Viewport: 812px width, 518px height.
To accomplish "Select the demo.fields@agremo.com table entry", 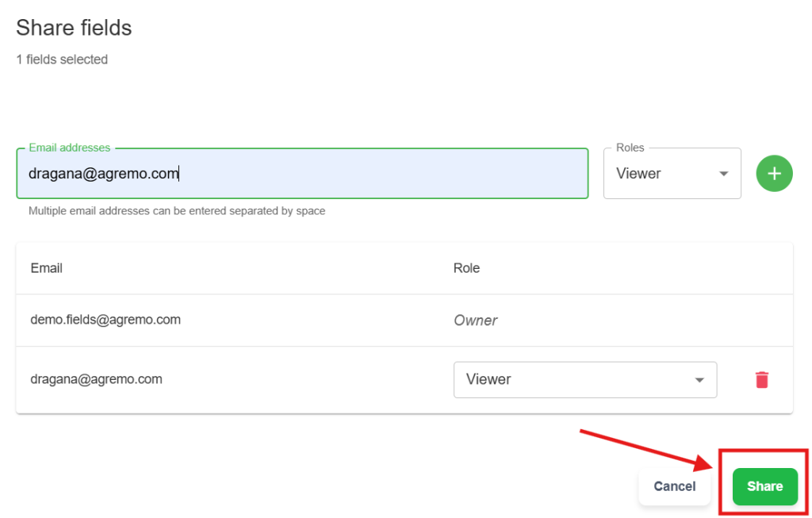I will tap(105, 320).
